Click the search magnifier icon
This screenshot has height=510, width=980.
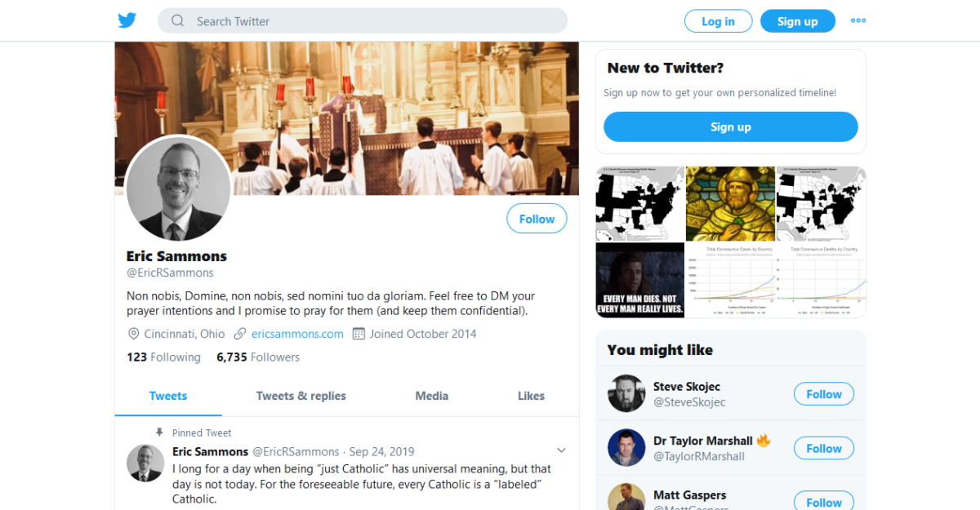[178, 21]
